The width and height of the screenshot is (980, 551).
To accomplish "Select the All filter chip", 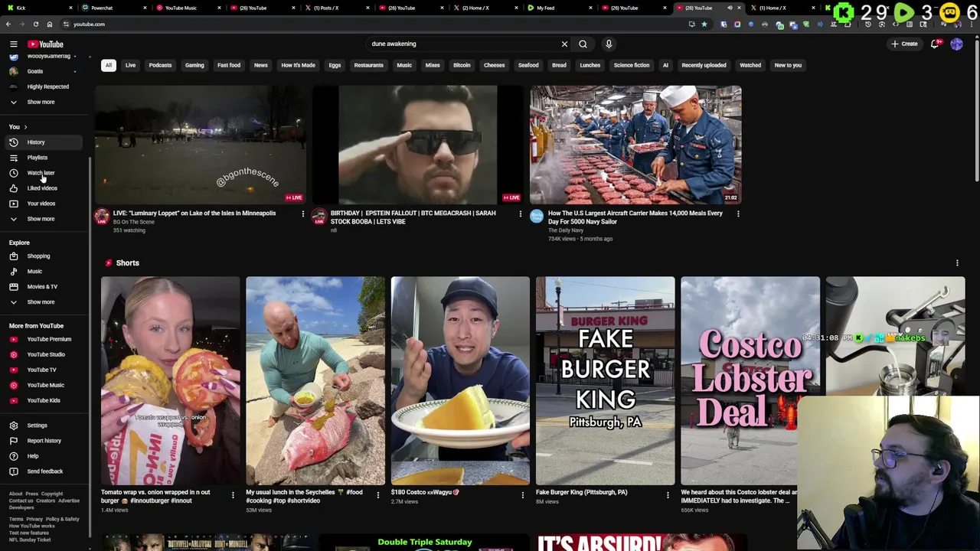I will tap(108, 65).
